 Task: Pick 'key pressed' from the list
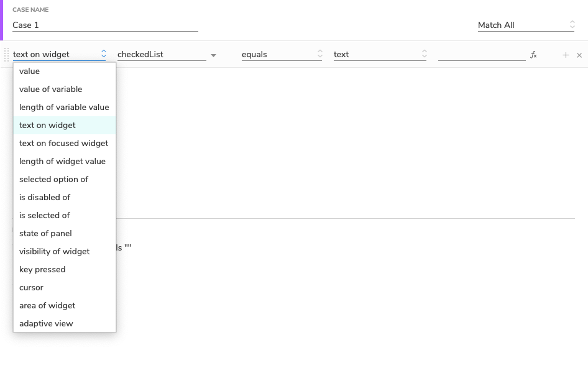[x=42, y=270]
